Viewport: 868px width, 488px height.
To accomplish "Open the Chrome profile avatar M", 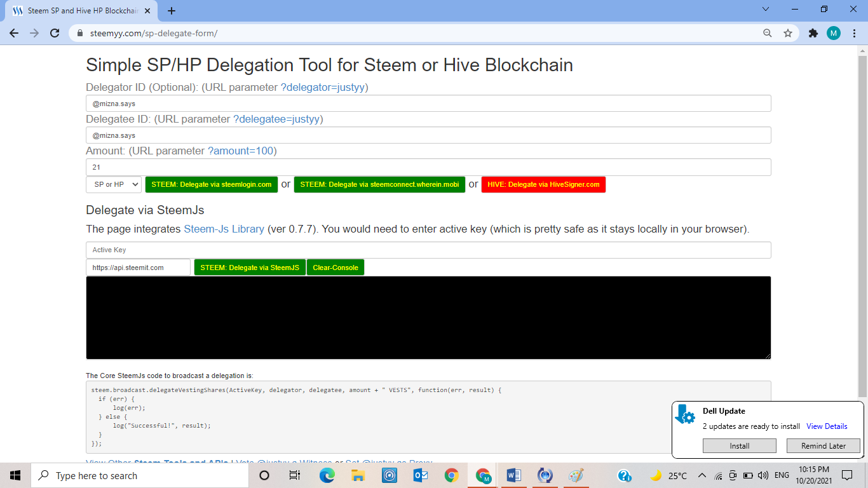I will [x=834, y=33].
